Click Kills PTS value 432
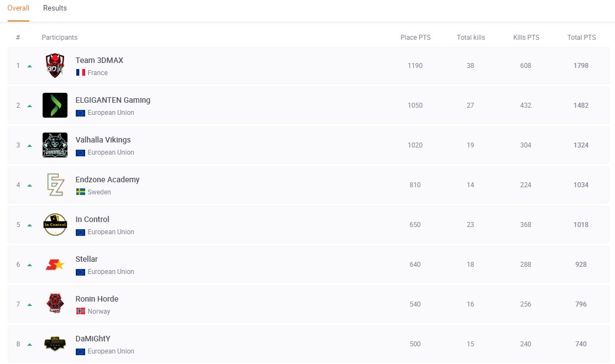This screenshot has height=364, width=615. [525, 105]
